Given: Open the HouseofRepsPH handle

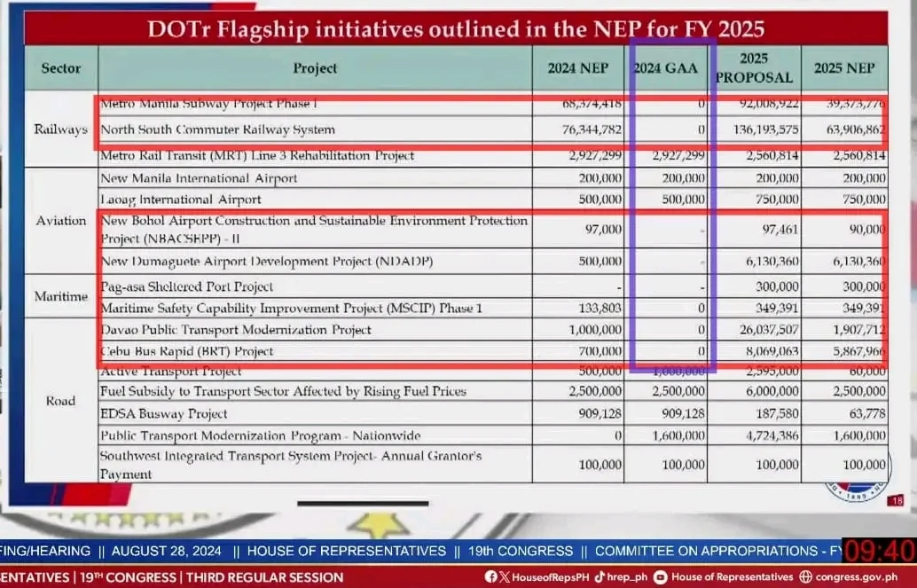Looking at the screenshot, I should tap(551, 576).
